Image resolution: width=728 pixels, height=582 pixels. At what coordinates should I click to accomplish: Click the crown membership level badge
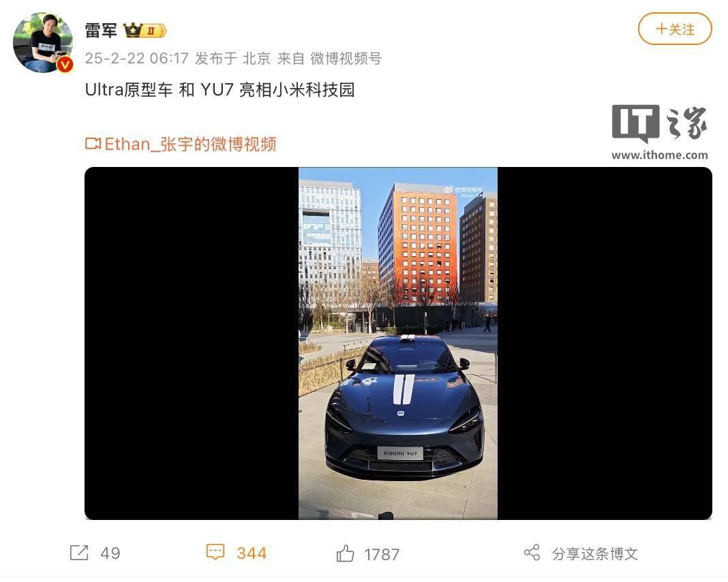coord(145,31)
